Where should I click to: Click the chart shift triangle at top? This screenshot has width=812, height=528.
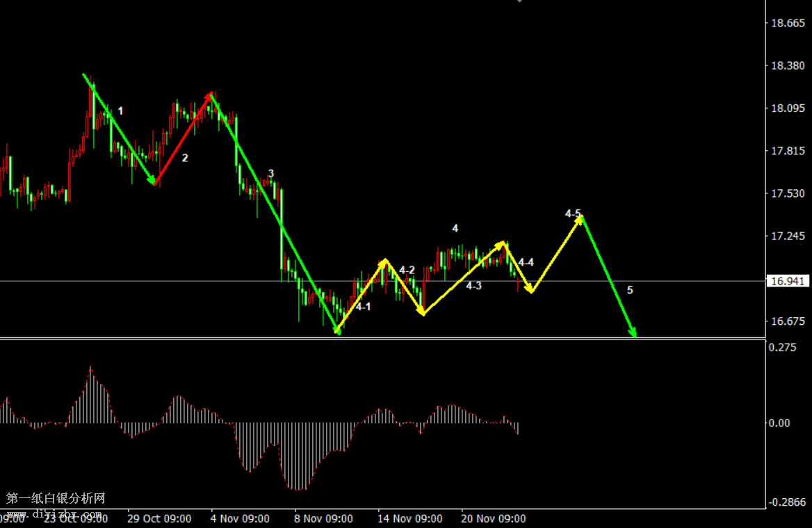(x=519, y=1)
